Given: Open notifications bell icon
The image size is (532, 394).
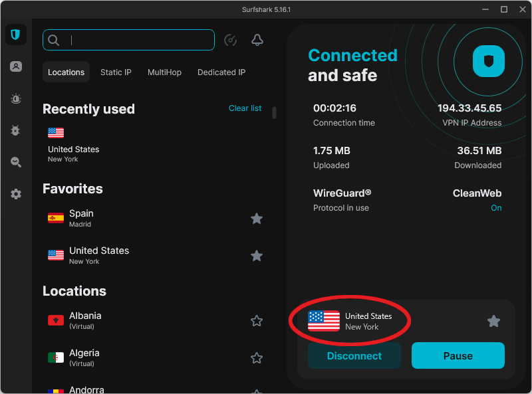Looking at the screenshot, I should 257,40.
